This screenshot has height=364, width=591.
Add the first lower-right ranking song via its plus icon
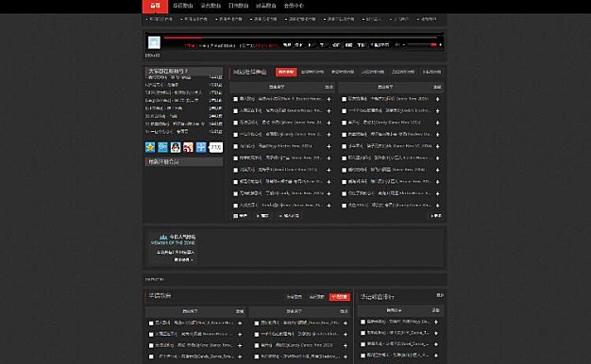[436, 322]
